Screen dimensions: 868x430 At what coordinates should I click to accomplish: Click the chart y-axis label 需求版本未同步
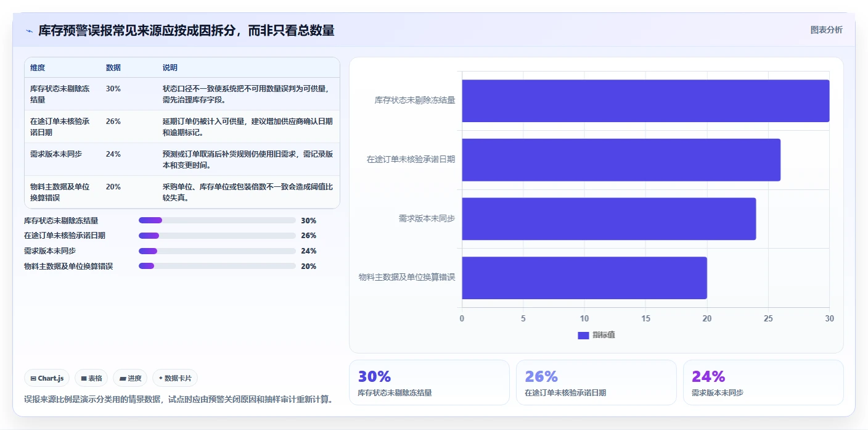click(x=427, y=218)
